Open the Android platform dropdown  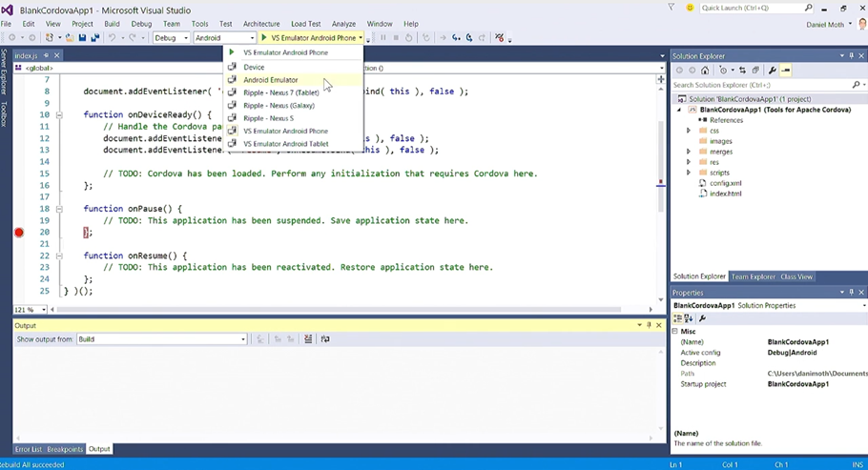[224, 37]
